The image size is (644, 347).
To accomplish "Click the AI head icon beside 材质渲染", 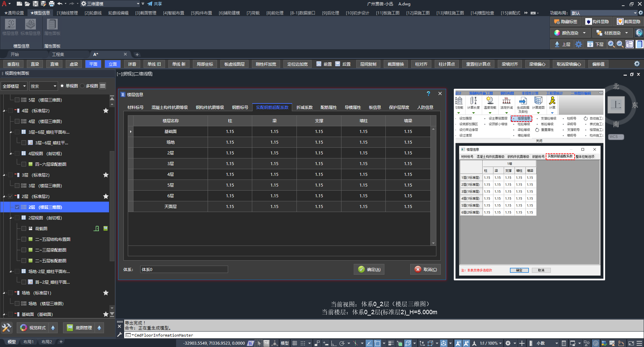I will (x=639, y=33).
